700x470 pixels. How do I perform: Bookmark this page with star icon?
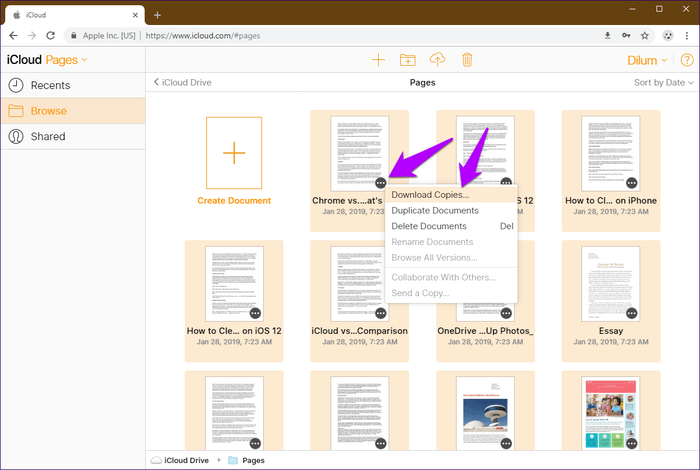[x=645, y=36]
